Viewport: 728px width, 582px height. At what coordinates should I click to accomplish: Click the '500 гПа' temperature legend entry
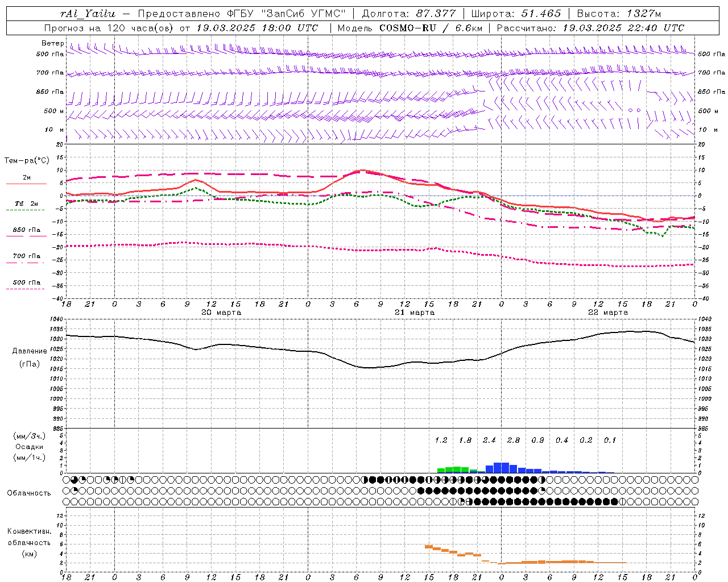tap(26, 282)
